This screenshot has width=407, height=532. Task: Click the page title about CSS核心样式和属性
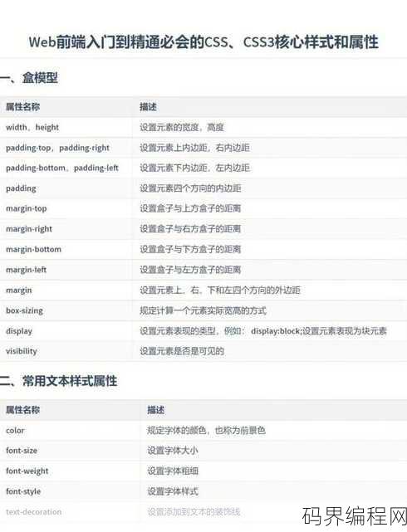(203, 42)
